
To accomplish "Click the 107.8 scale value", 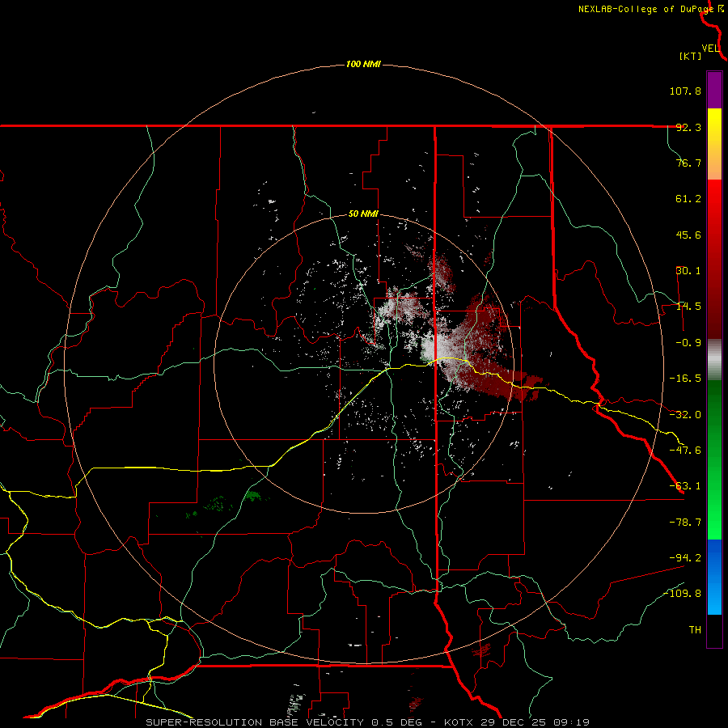I will click(685, 91).
